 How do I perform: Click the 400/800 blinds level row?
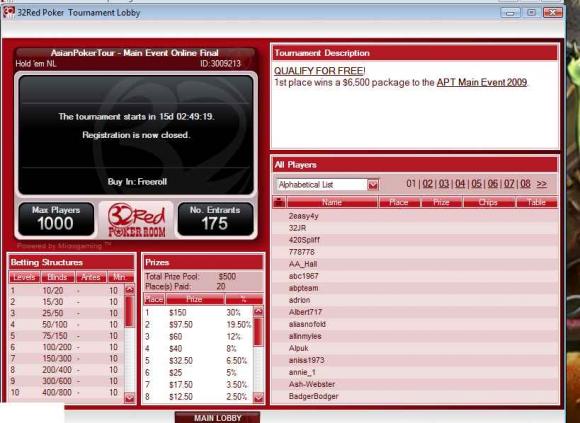point(66,392)
